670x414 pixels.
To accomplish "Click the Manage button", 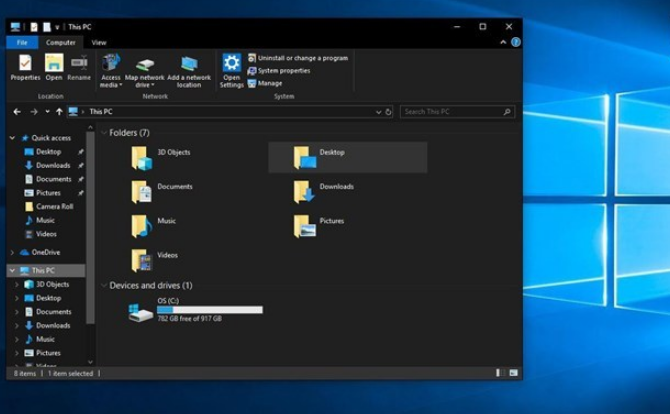I will click(x=265, y=83).
